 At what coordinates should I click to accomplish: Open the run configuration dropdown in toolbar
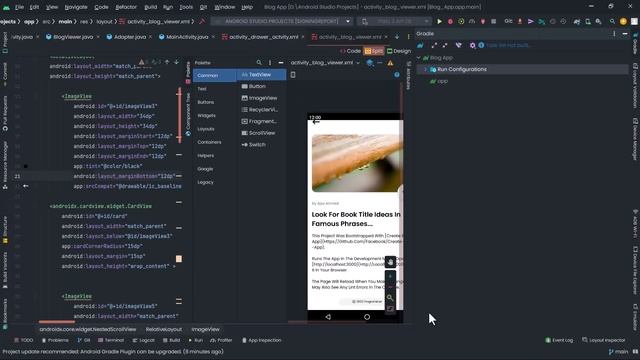[x=282, y=21]
